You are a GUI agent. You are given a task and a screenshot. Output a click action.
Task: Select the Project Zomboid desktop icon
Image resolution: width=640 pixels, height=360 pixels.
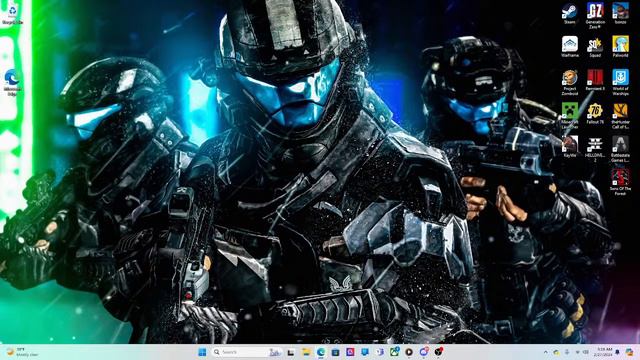click(570, 82)
